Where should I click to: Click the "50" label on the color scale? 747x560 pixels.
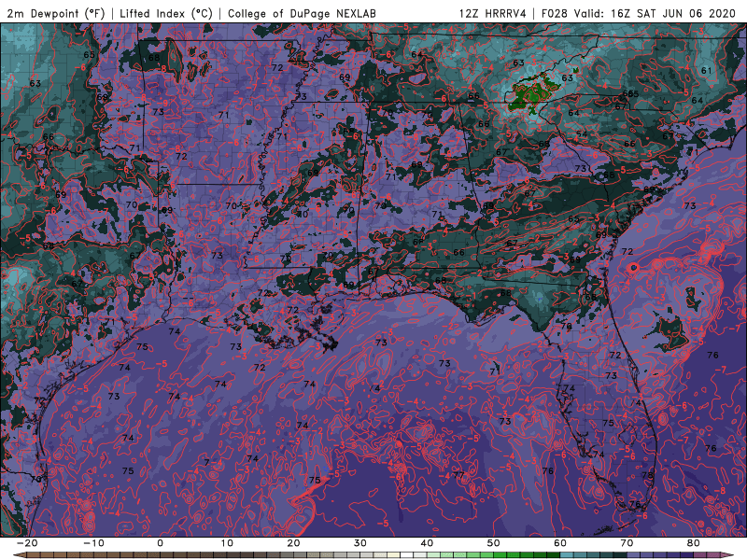pyautogui.click(x=494, y=543)
